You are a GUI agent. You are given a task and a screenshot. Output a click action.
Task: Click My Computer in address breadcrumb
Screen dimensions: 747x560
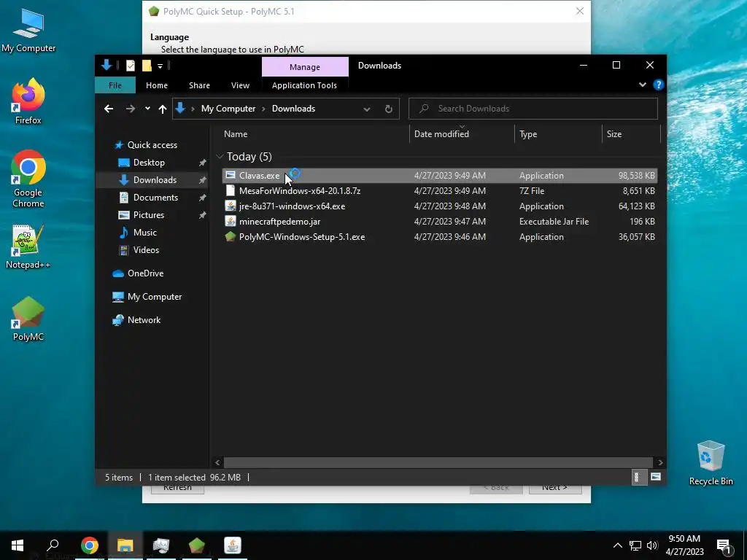click(228, 109)
